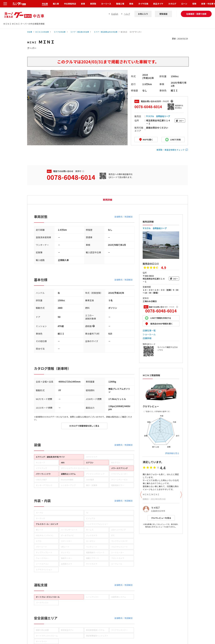Select カタログ in the top navigation
Viewport: 215px width, 644px height.
coord(172,4)
